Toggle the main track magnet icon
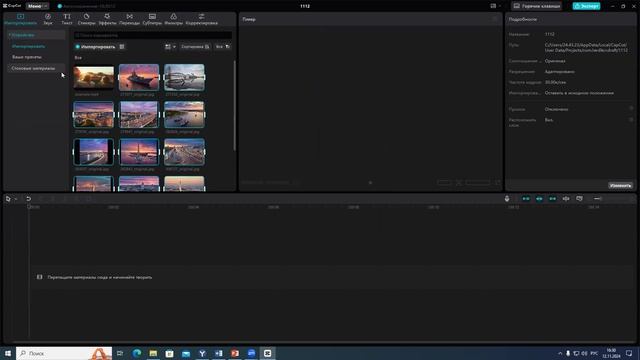Viewport: 640px width, 360px height. click(x=526, y=199)
